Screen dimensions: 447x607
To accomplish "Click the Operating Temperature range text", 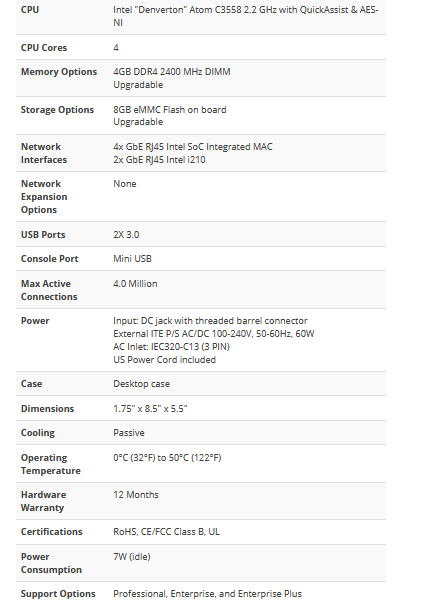I will 167,458.
